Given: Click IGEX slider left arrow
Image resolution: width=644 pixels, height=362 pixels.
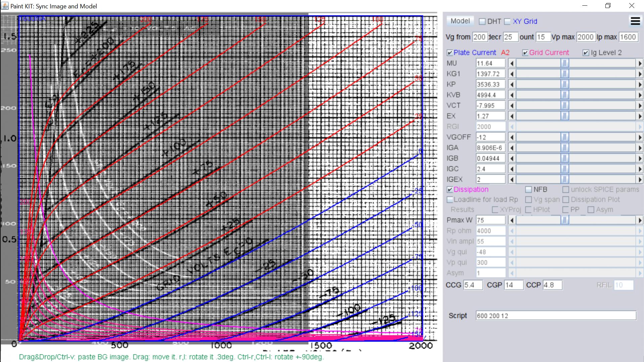Looking at the screenshot, I should (512, 179).
